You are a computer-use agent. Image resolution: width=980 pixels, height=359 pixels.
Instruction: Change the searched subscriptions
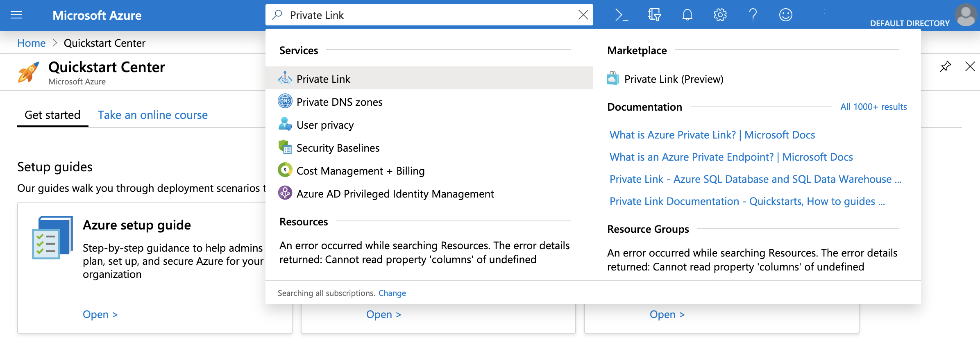tap(392, 293)
